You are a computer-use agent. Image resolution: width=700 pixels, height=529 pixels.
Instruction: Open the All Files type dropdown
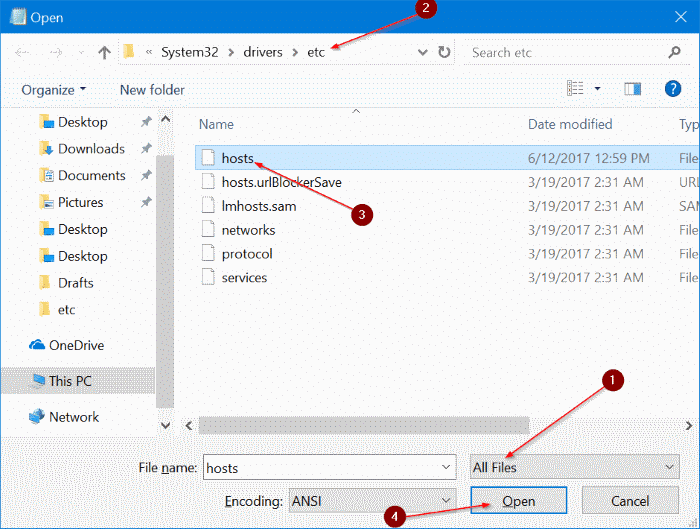tap(575, 467)
